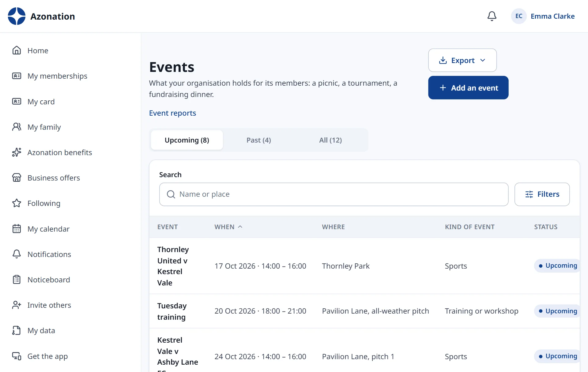Open Thornley United v Kestrel Vale event
Screen dimensions: 588x372
173,266
